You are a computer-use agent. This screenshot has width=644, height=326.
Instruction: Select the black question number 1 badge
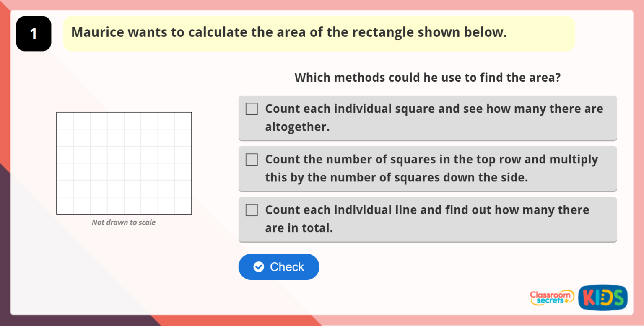point(34,34)
